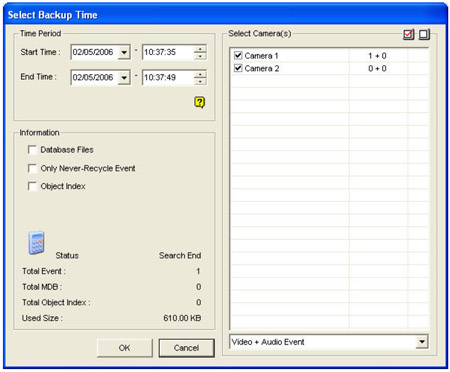Enable Only Never-Recycle Event checkbox
450x372 pixels.
coord(32,168)
